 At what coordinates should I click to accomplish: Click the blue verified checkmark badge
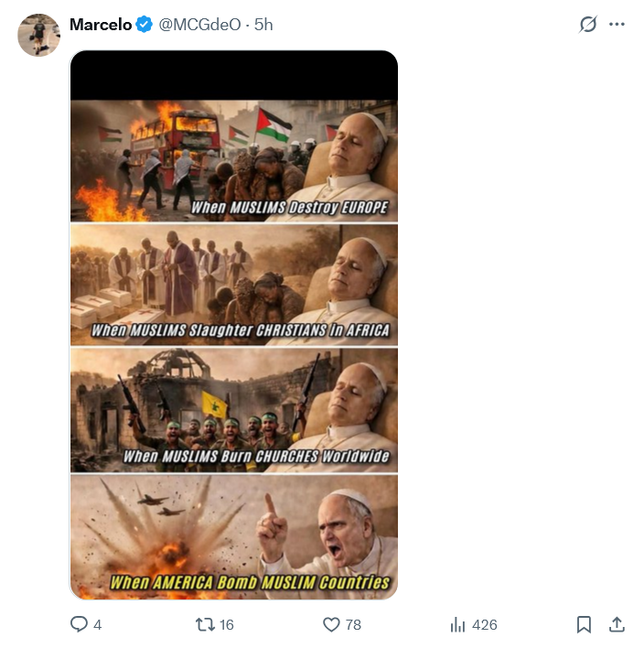coord(145,25)
